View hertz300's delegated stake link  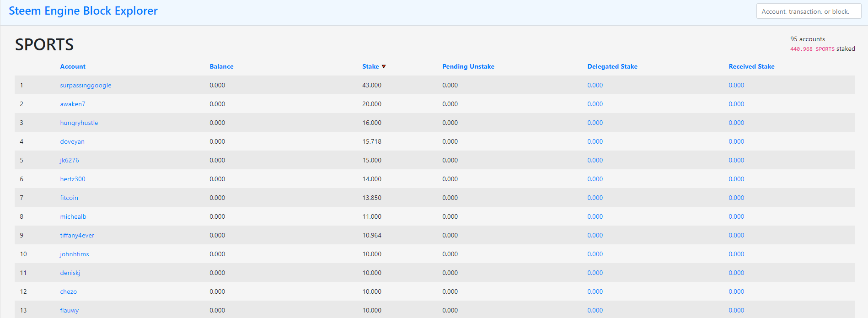(x=595, y=179)
